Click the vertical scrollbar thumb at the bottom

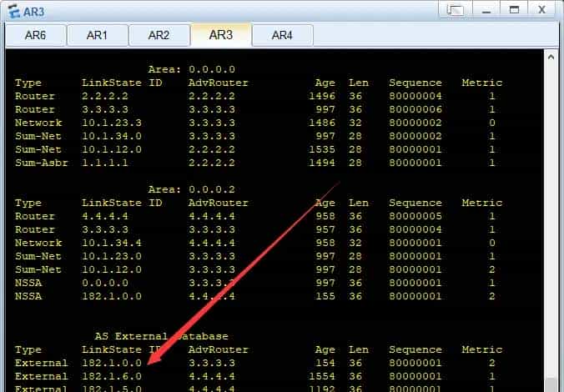point(551,384)
